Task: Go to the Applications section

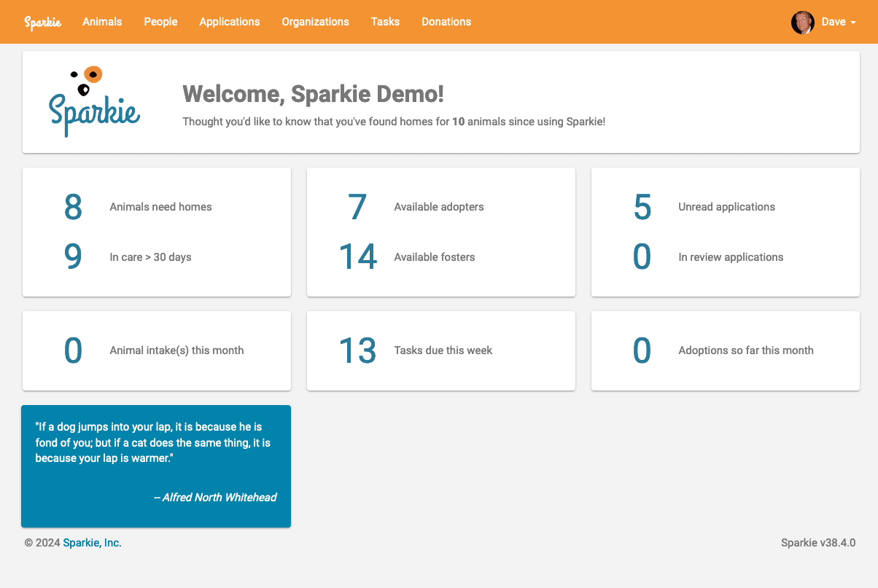Action: click(x=229, y=22)
